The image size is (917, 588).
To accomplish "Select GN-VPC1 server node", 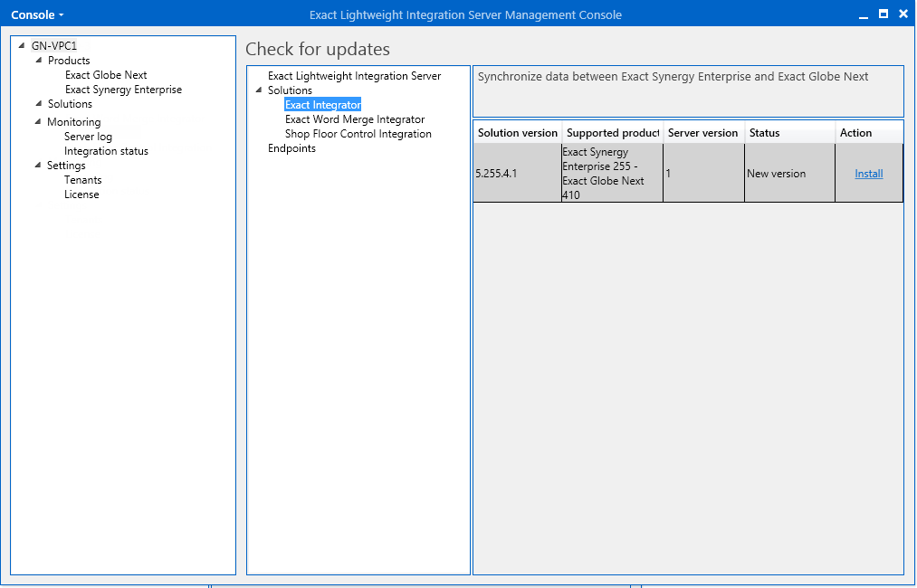I will pos(54,45).
